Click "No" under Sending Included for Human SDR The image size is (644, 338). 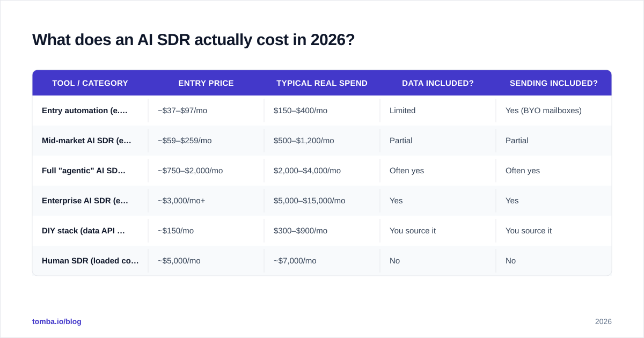coord(510,261)
